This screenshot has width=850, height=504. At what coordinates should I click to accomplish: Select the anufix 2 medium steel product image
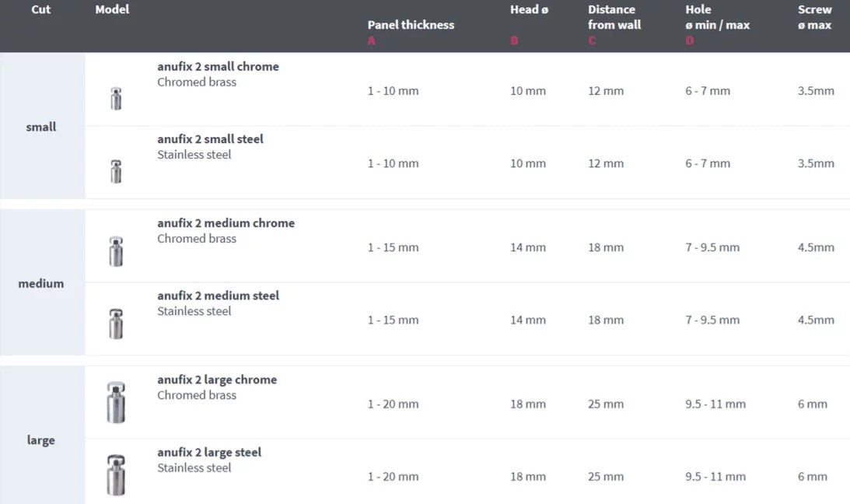point(116,324)
